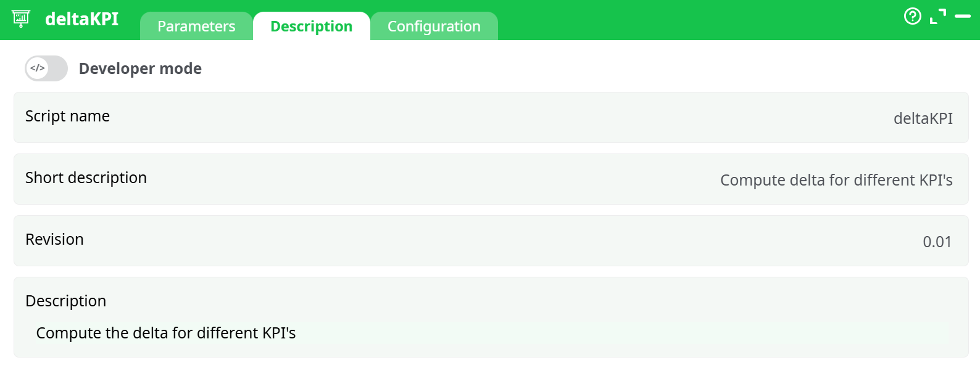Open help via the question mark icon
980x368 pixels.
(913, 17)
